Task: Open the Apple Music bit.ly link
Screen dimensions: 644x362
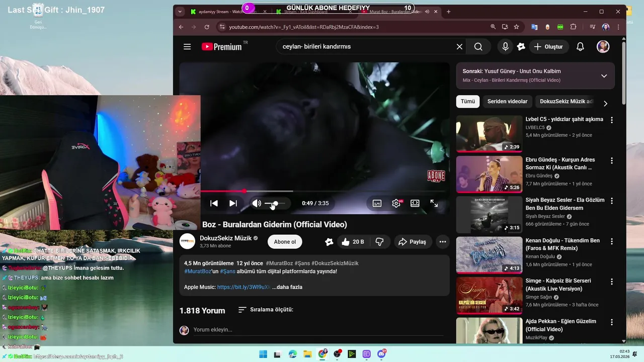Action: [x=244, y=287]
